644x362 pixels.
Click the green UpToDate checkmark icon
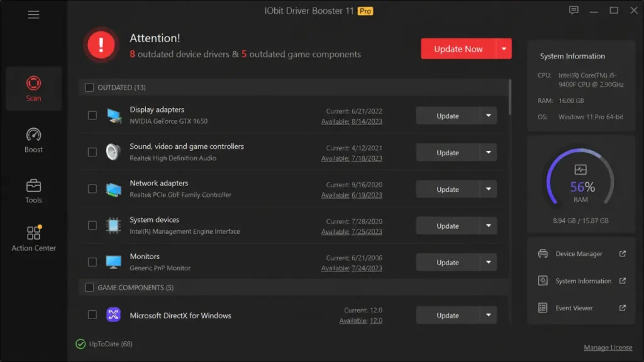click(x=80, y=344)
